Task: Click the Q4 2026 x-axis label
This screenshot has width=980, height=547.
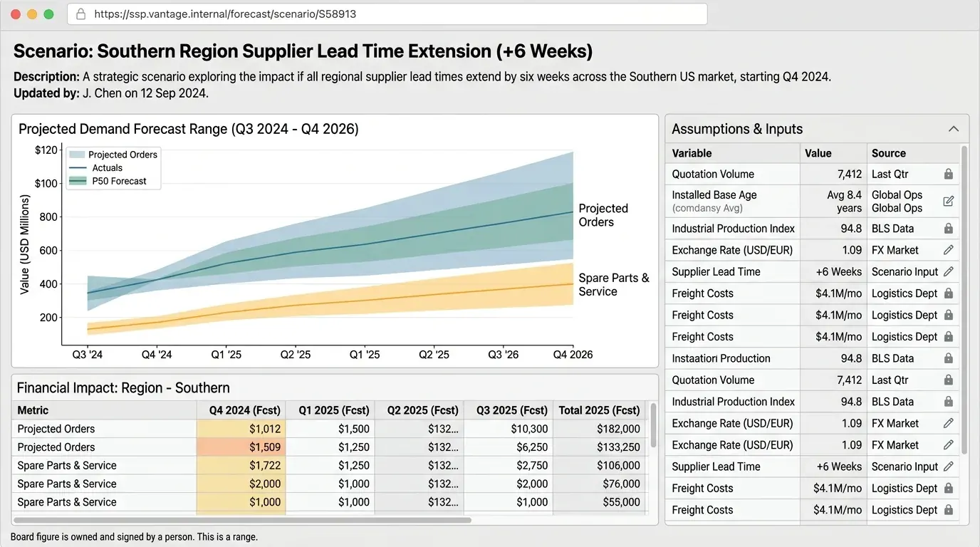Action: 573,354
